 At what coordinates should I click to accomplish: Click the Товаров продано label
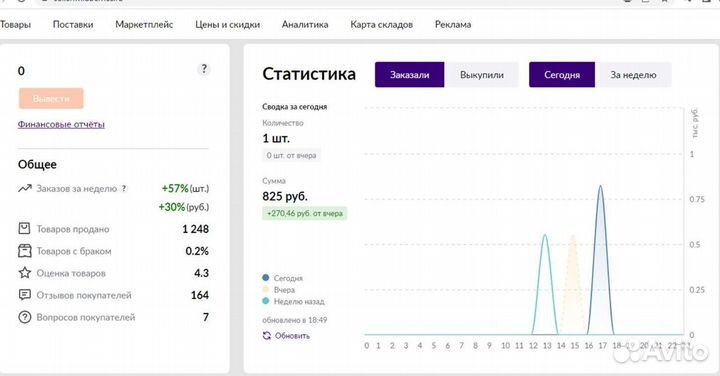point(73,229)
